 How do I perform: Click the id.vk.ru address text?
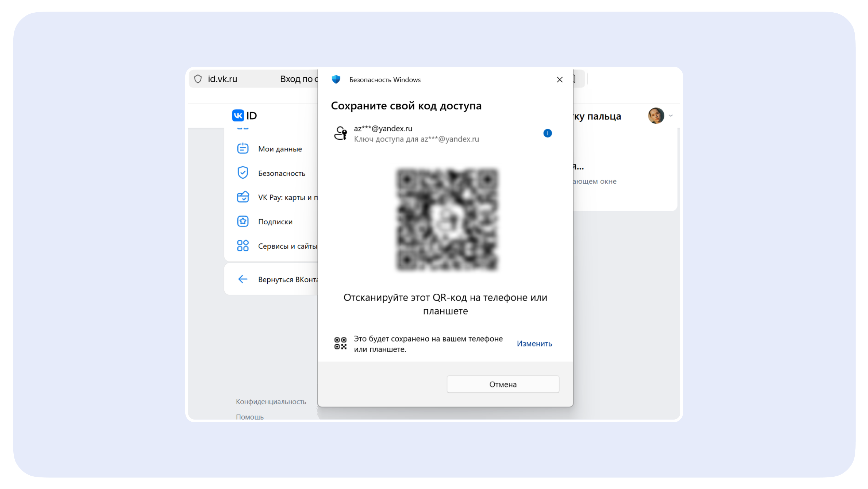pos(223,79)
